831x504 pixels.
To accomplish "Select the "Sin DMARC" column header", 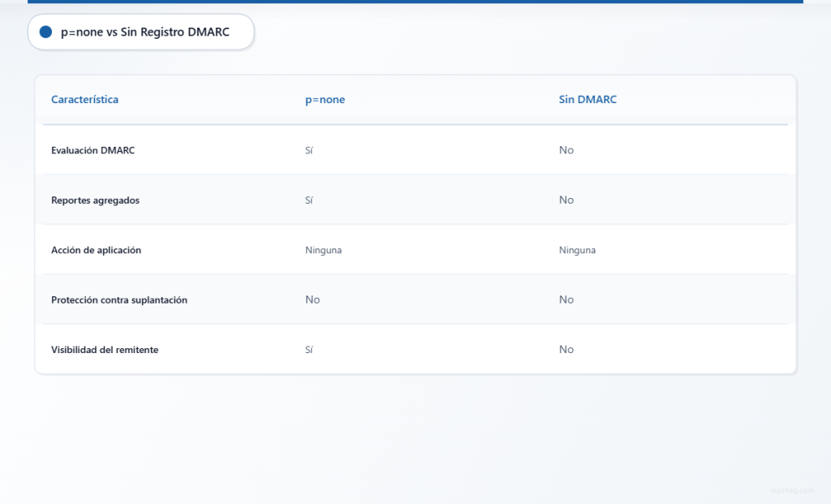I will [588, 100].
